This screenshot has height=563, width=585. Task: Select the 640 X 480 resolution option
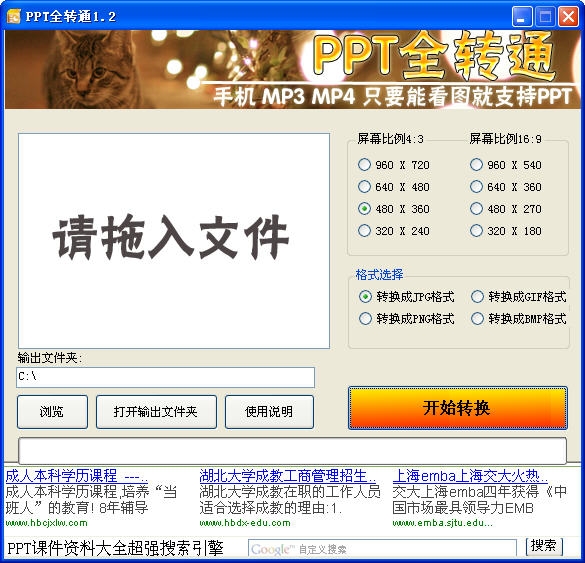click(x=394, y=187)
